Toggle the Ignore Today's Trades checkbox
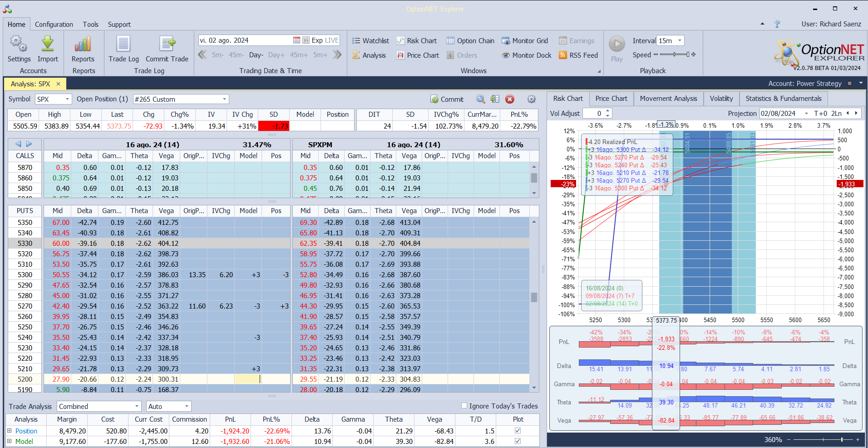 click(464, 406)
